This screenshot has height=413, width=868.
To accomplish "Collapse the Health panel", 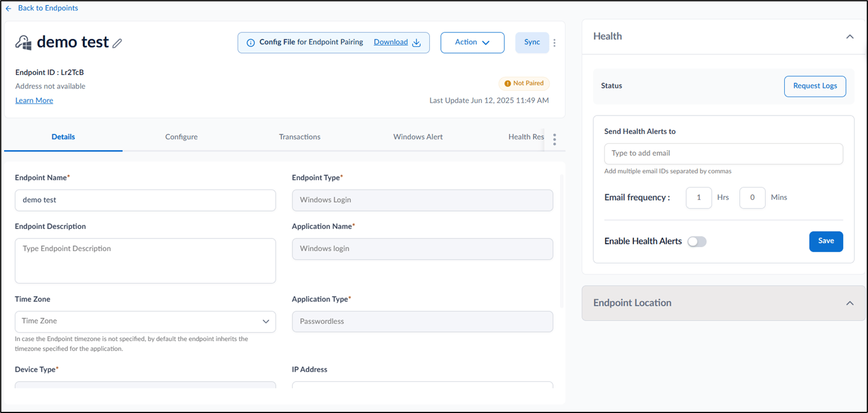I will pyautogui.click(x=850, y=36).
